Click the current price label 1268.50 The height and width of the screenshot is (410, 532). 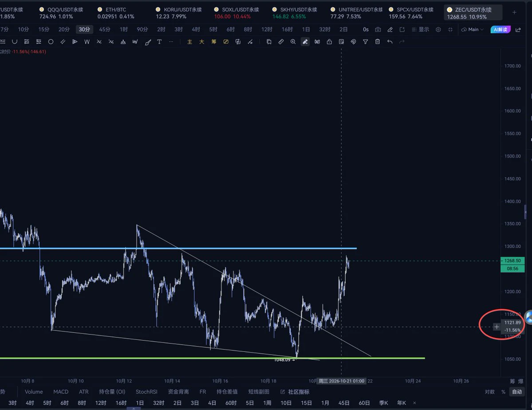[x=512, y=260]
